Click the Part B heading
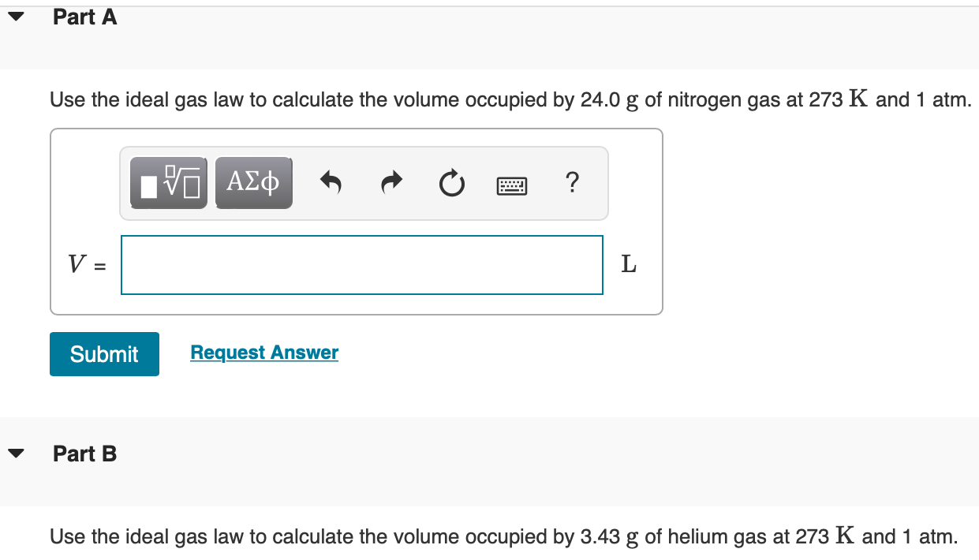The height and width of the screenshot is (560, 979). (84, 454)
